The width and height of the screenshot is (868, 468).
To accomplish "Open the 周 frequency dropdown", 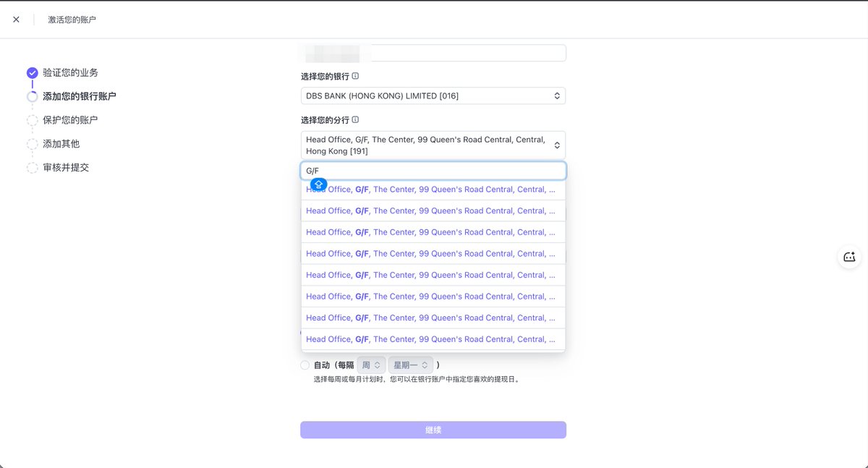I will click(371, 365).
